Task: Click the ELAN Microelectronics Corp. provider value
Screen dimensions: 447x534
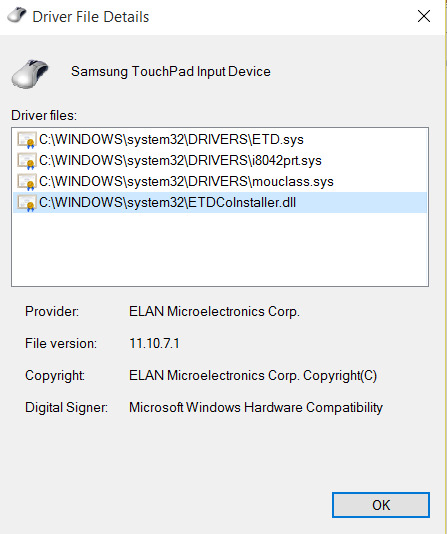Action: coord(214,312)
